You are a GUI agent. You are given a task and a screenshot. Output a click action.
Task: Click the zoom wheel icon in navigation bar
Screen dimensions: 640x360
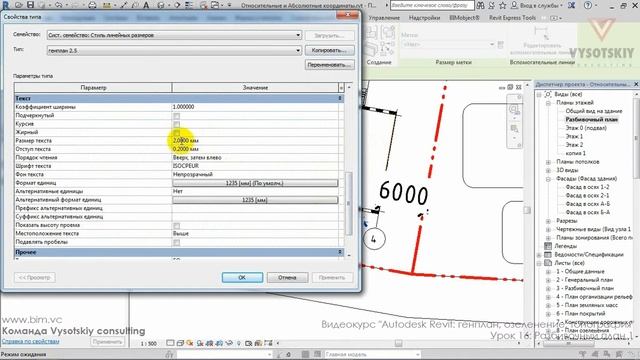click(514, 109)
